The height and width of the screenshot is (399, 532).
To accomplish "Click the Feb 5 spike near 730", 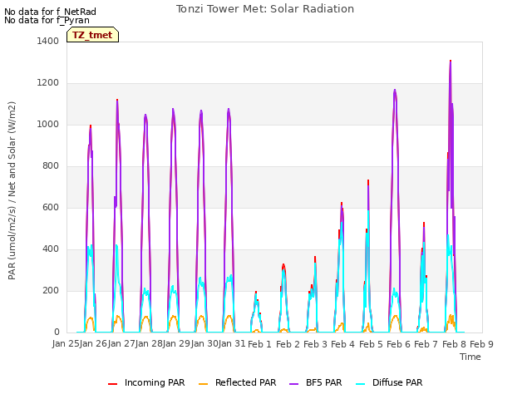I will click(x=368, y=181).
